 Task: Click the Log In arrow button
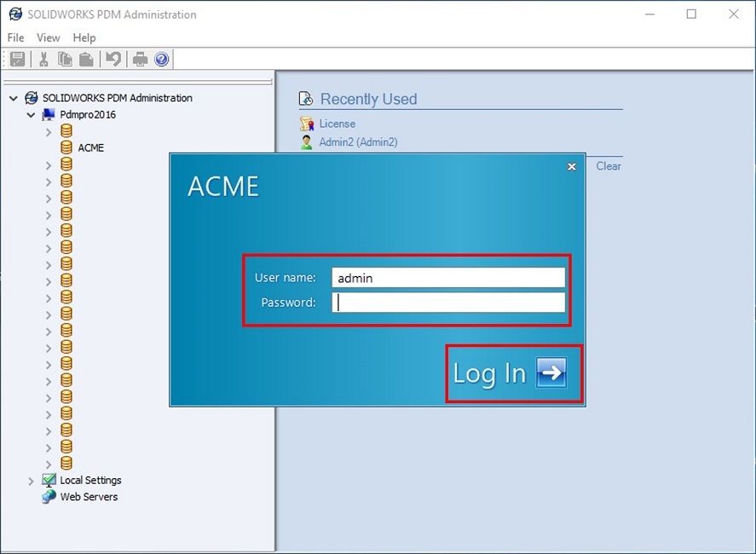(x=551, y=373)
